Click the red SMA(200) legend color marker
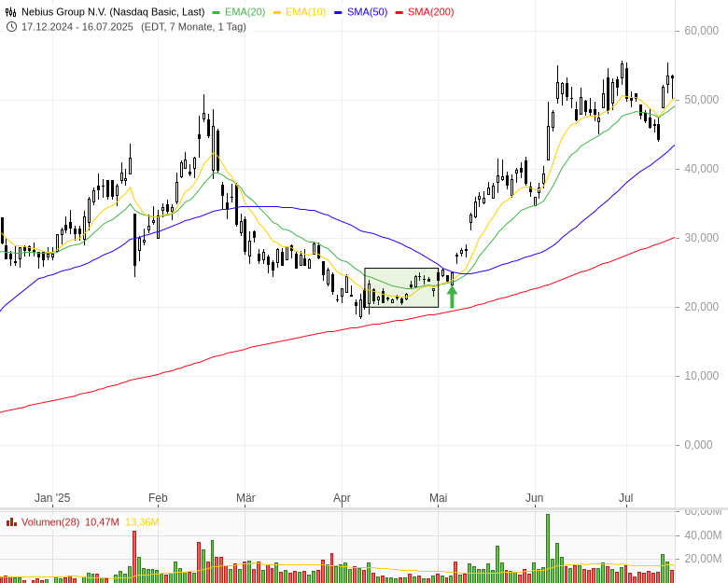This screenshot has width=728, height=583. (x=400, y=11)
